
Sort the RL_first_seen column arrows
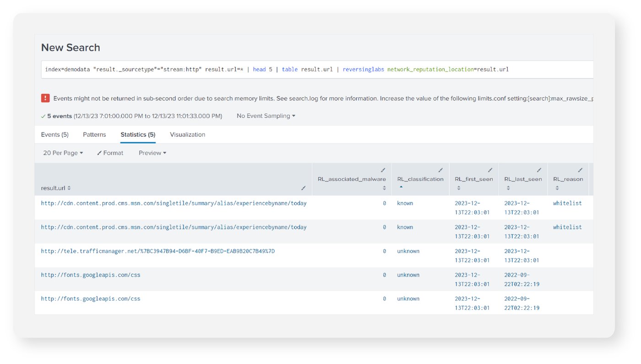click(x=459, y=188)
